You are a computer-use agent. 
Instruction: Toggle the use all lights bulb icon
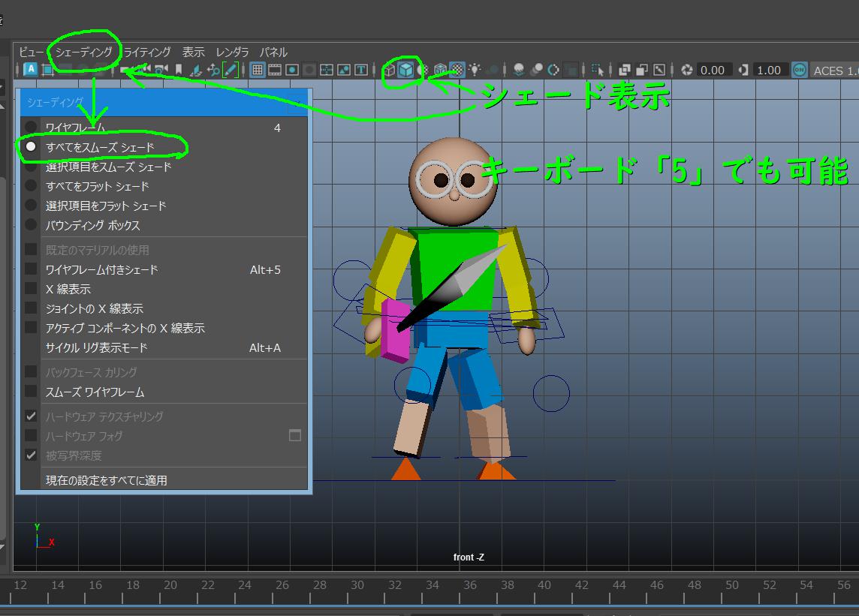[x=475, y=70]
